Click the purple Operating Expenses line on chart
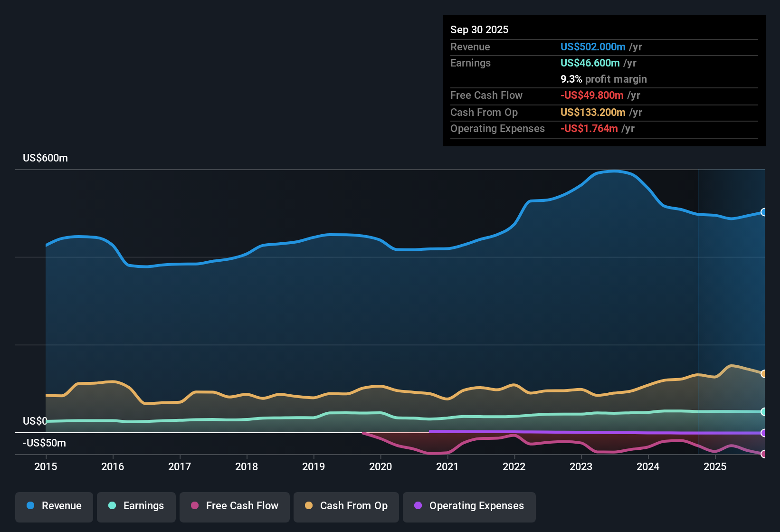The height and width of the screenshot is (532, 780). pos(594,432)
